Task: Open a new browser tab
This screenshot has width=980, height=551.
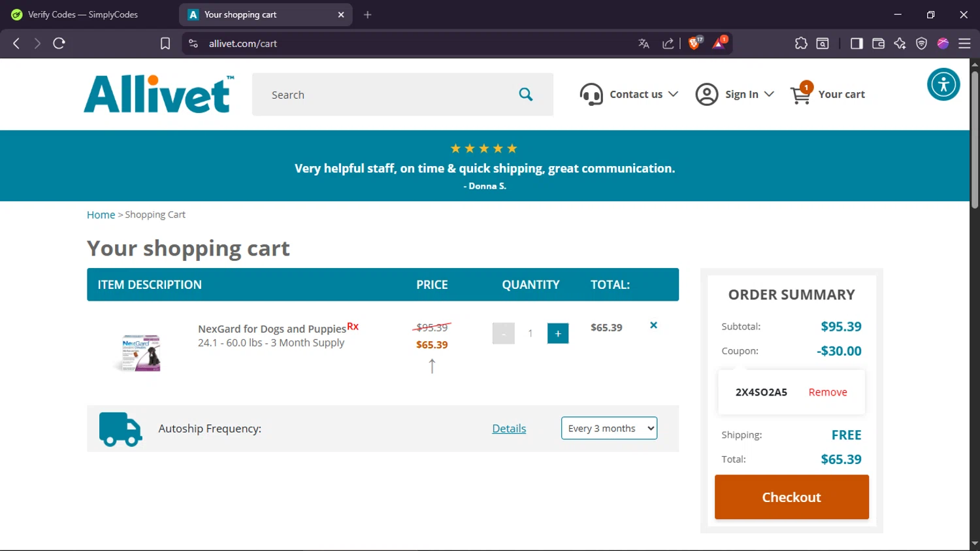Action: (368, 14)
